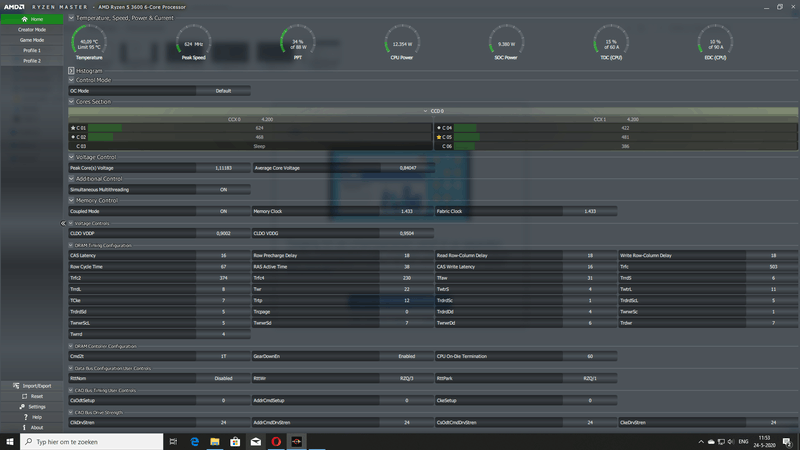Click the CAS Latency value 16
Viewport: 800px width, 450px height.
223,256
